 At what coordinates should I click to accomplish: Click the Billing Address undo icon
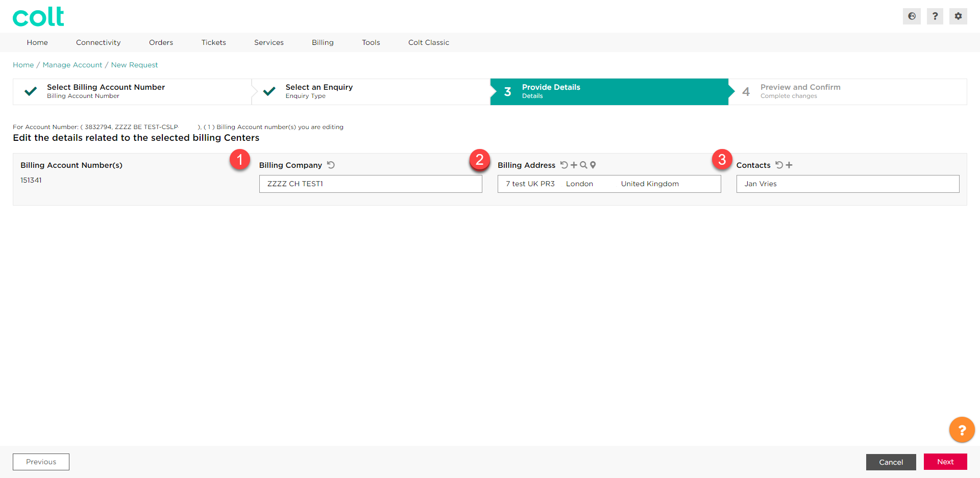564,165
